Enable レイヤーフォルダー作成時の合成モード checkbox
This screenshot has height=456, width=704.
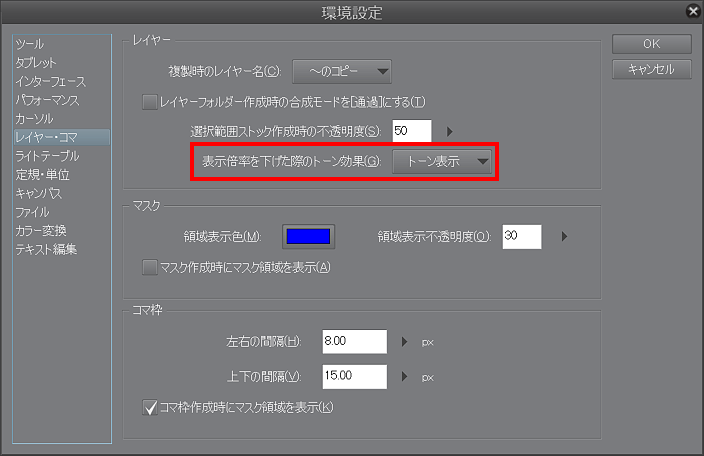click(150, 102)
